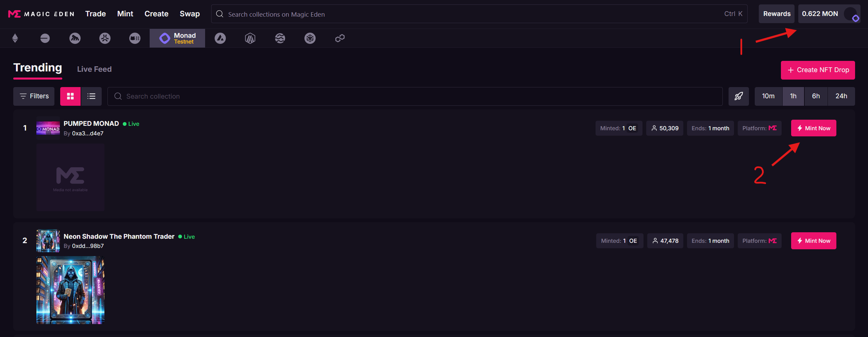
Task: Select the Sei chain icon
Action: pos(280,38)
